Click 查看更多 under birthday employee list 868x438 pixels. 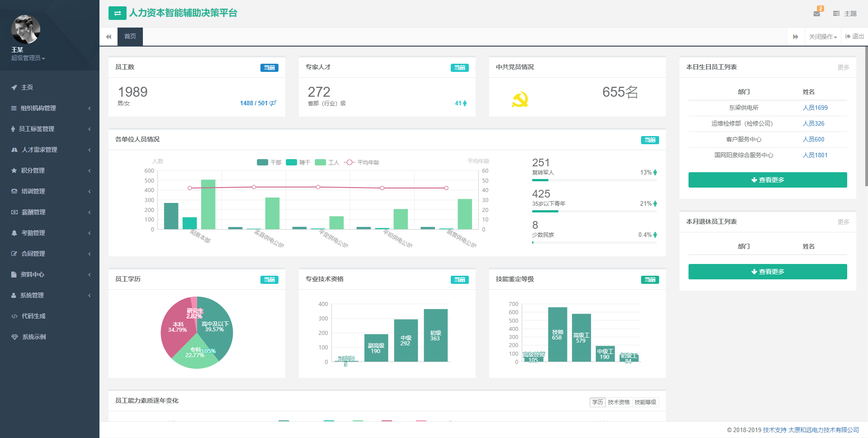coord(767,180)
